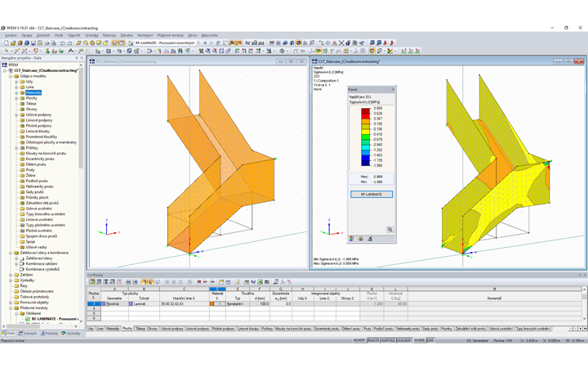Click the RF-LAMINATE button in Panel
The width and height of the screenshot is (588, 368).
tap(372, 194)
